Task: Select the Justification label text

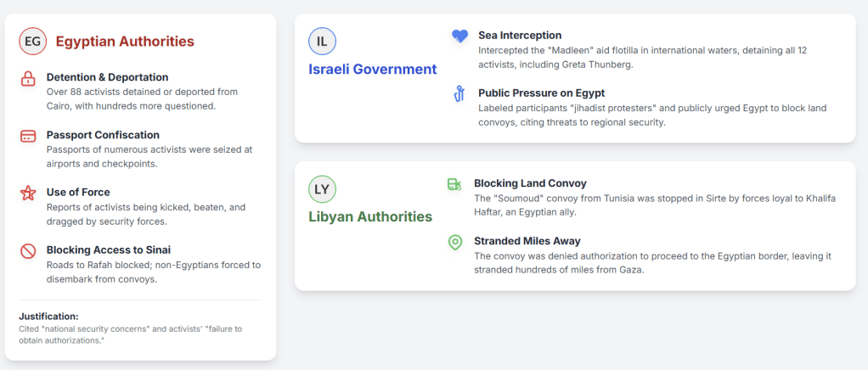Action: (x=48, y=317)
